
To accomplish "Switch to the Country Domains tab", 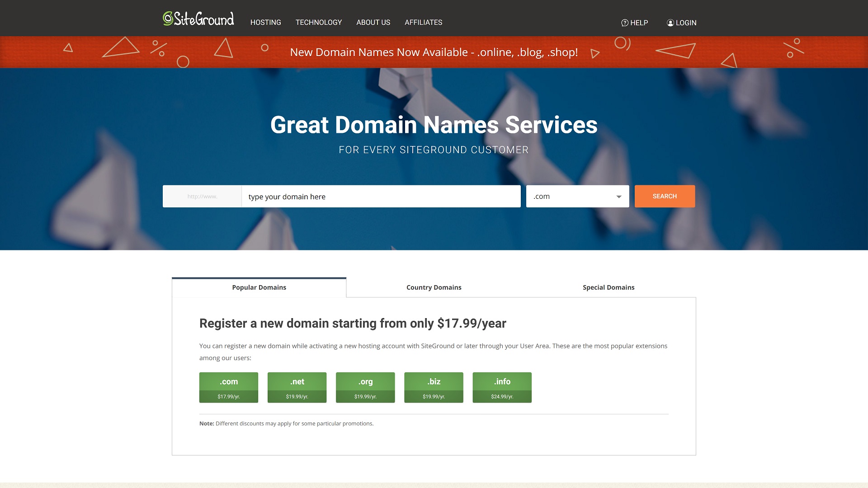I will tap(434, 287).
